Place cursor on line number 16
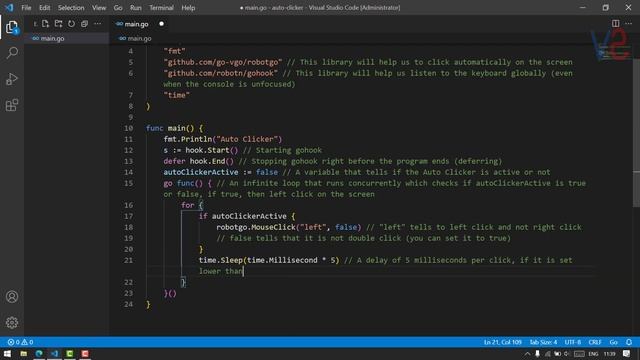Image resolution: width=640 pixels, height=360 pixels. 129,205
